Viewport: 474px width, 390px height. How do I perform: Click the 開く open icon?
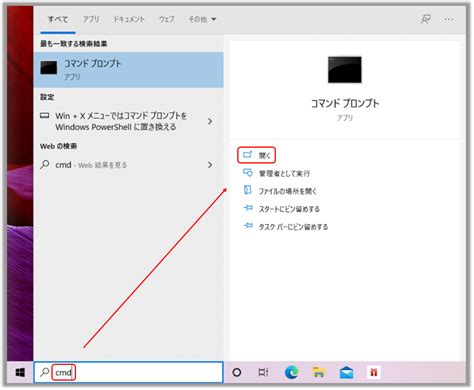click(x=248, y=155)
